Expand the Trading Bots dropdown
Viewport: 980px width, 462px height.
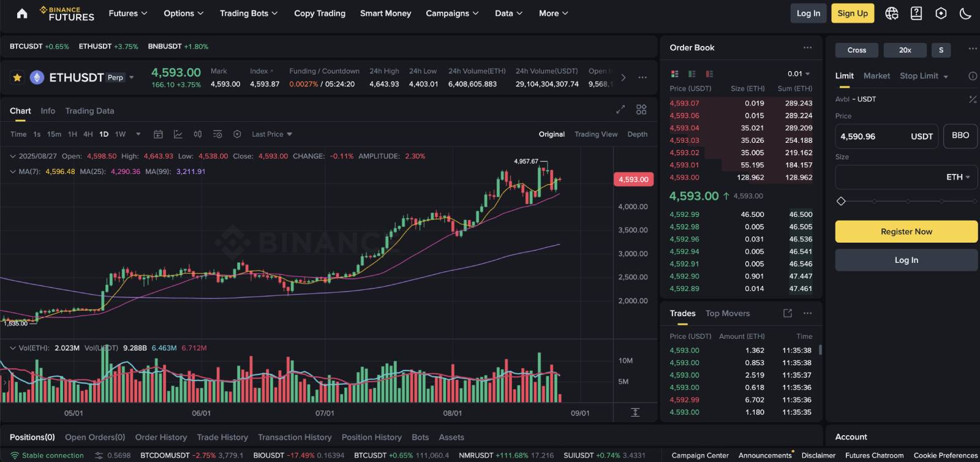249,13
